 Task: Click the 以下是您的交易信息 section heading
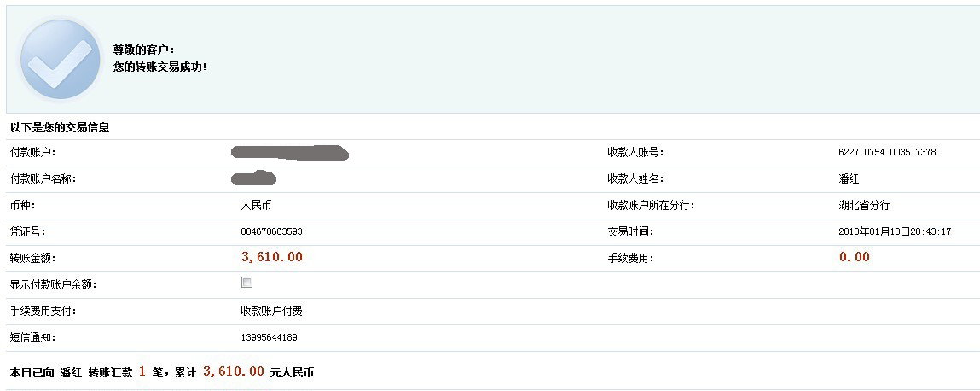[60, 127]
